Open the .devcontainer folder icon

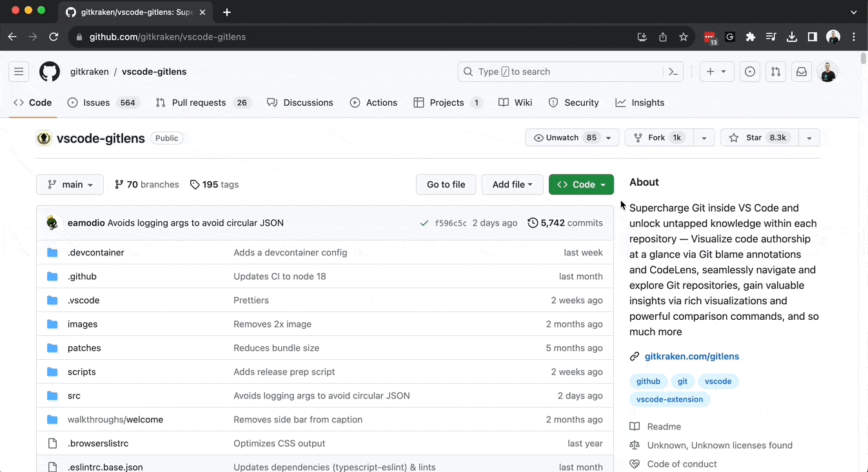coord(52,253)
